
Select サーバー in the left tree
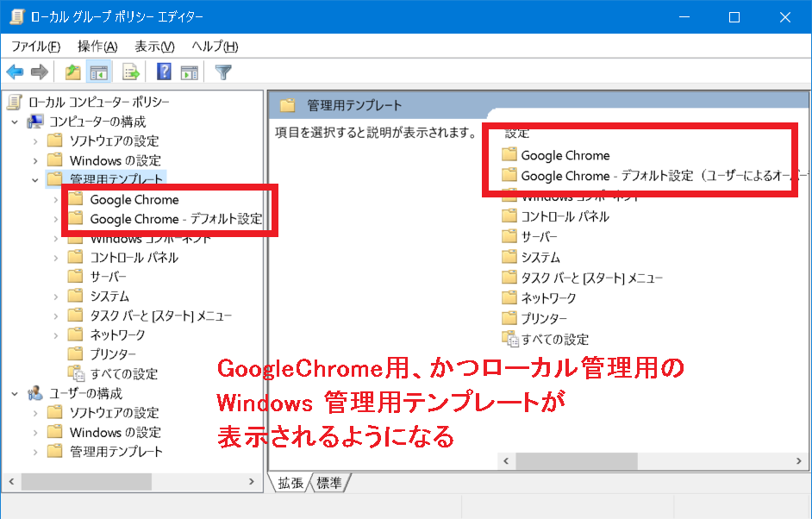pos(109,277)
